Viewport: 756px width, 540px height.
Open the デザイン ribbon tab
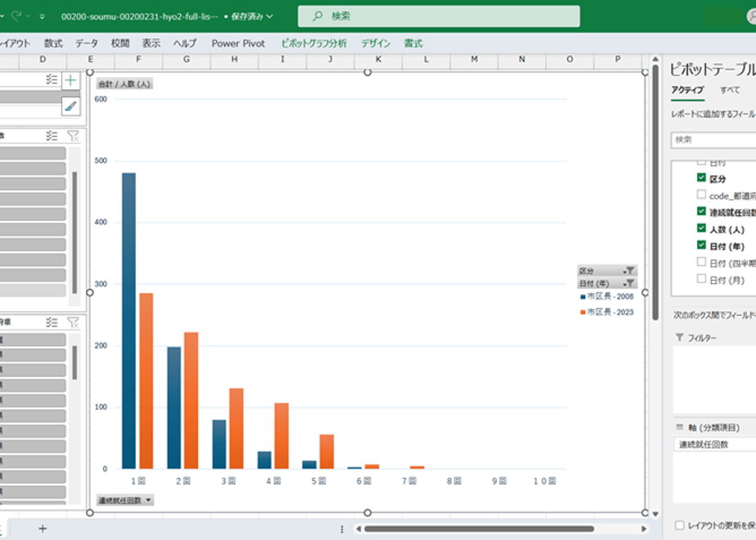(376, 43)
